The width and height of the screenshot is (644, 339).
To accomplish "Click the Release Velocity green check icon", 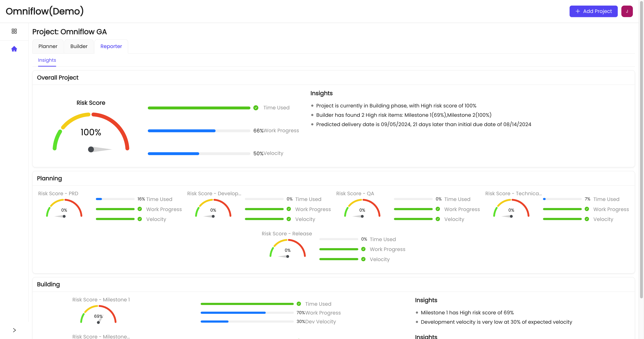I will coord(363,259).
